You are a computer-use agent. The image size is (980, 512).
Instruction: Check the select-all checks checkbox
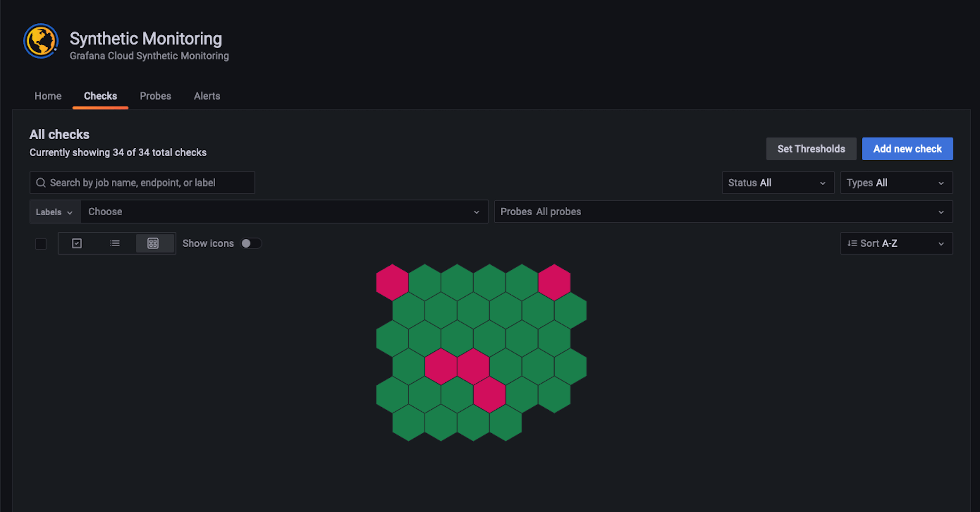click(x=41, y=244)
